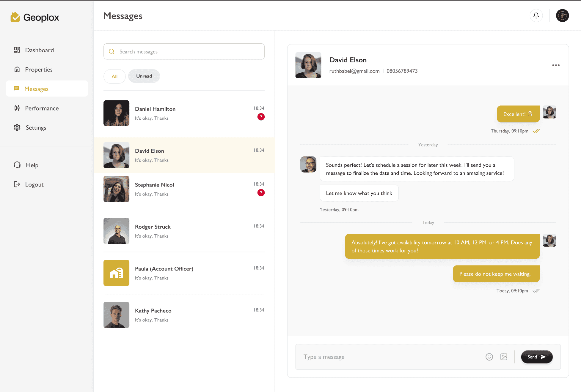
Task: Click the Geoplox logo icon
Action: click(15, 17)
